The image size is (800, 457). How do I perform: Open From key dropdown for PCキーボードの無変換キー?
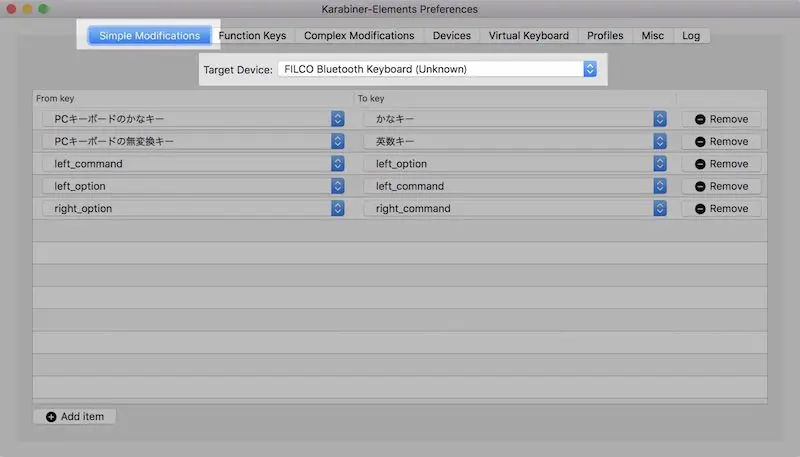point(193,141)
